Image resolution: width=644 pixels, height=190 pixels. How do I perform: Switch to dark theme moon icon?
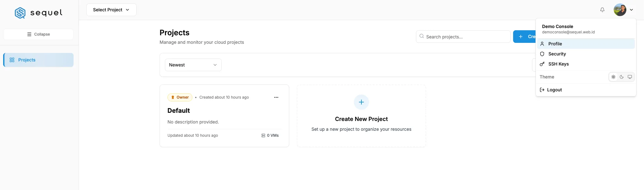(x=621, y=77)
